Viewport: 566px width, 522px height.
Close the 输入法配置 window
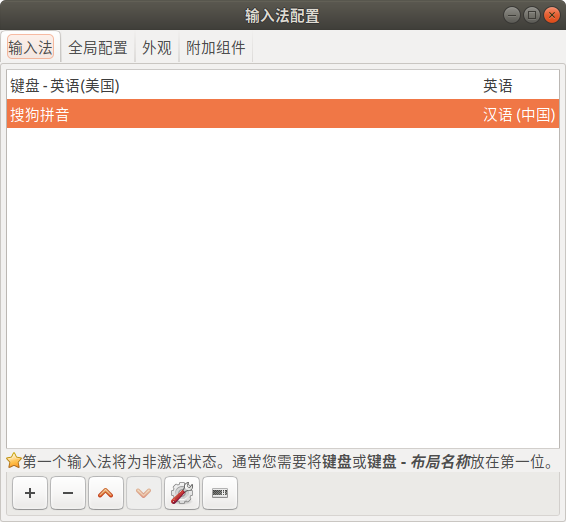552,15
